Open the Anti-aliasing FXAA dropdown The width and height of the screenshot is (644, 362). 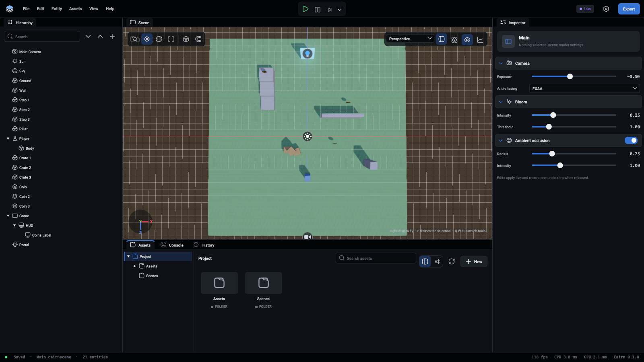[x=584, y=88]
